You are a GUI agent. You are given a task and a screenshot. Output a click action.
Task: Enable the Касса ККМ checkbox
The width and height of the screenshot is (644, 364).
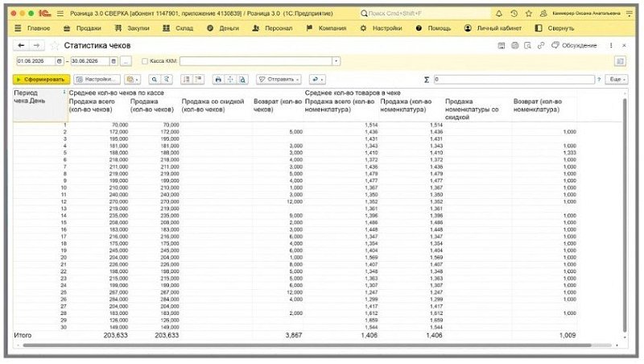pos(145,61)
